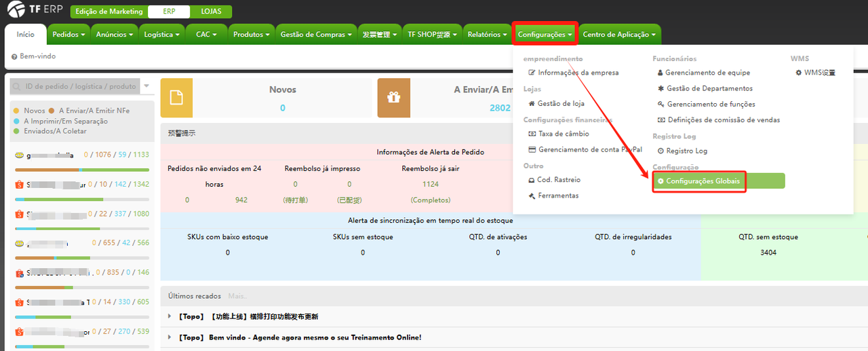Click the 2802 A Enviar count

[x=500, y=108]
